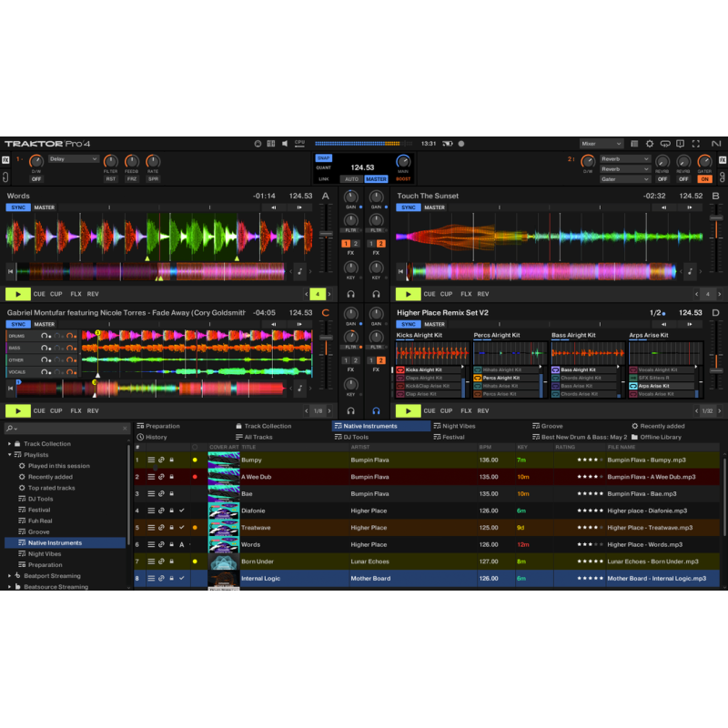Open the Delay effect dropdown
This screenshot has height=728, width=728.
74,158
